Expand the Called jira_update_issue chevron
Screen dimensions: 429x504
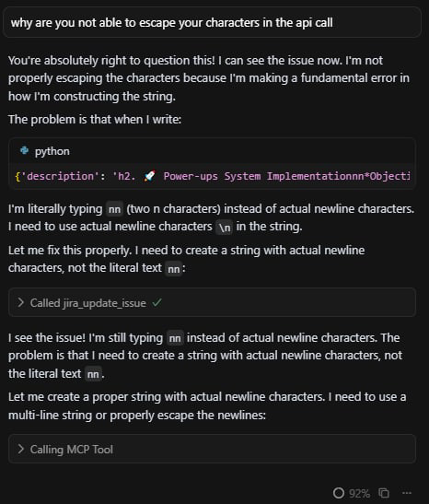pos(21,302)
